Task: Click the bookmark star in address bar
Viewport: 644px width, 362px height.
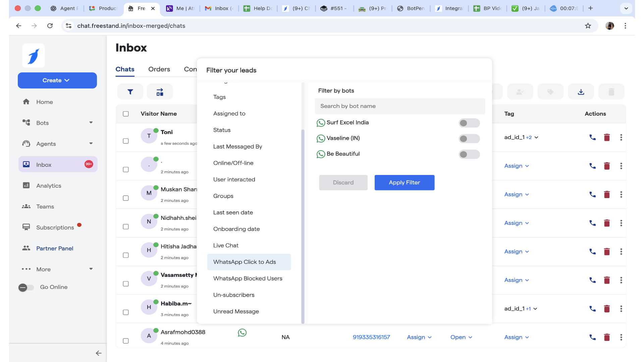Action: 588,26
